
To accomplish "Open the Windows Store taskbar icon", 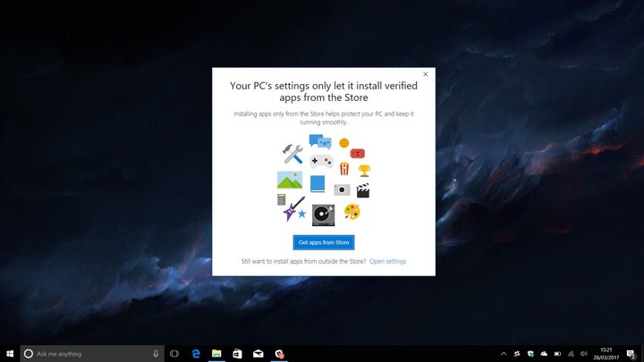I will click(237, 354).
